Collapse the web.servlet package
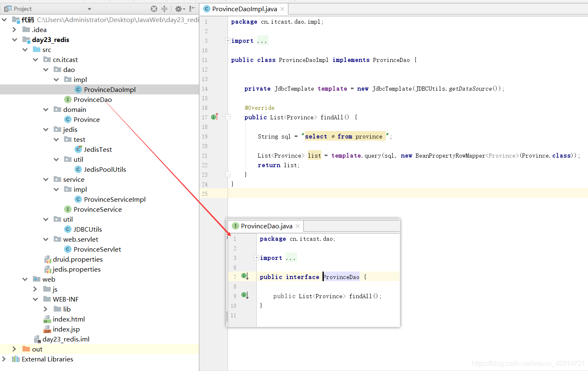The width and height of the screenshot is (588, 371). point(46,239)
